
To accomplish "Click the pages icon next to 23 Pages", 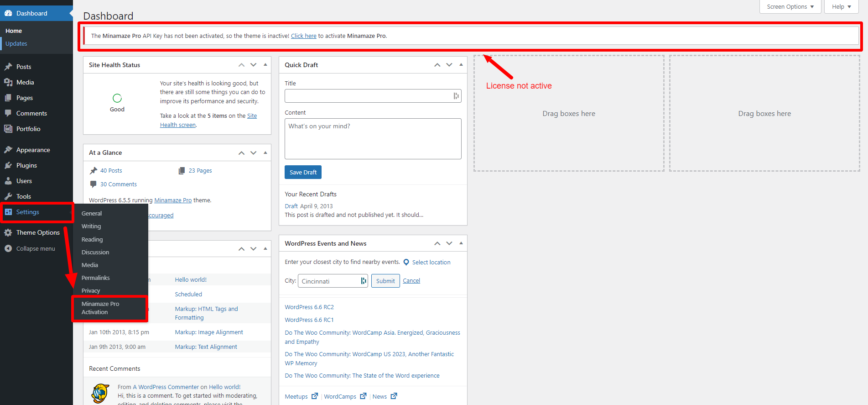I will tap(182, 171).
